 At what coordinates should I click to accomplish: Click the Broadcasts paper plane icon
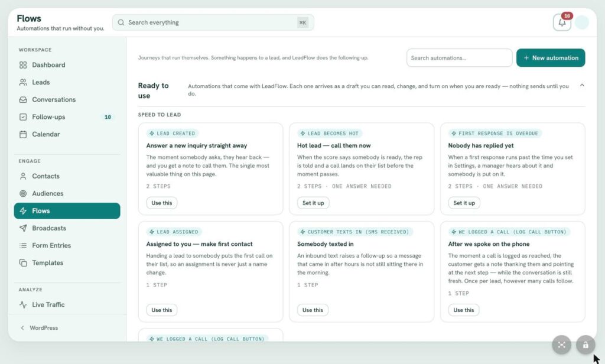[23, 228]
